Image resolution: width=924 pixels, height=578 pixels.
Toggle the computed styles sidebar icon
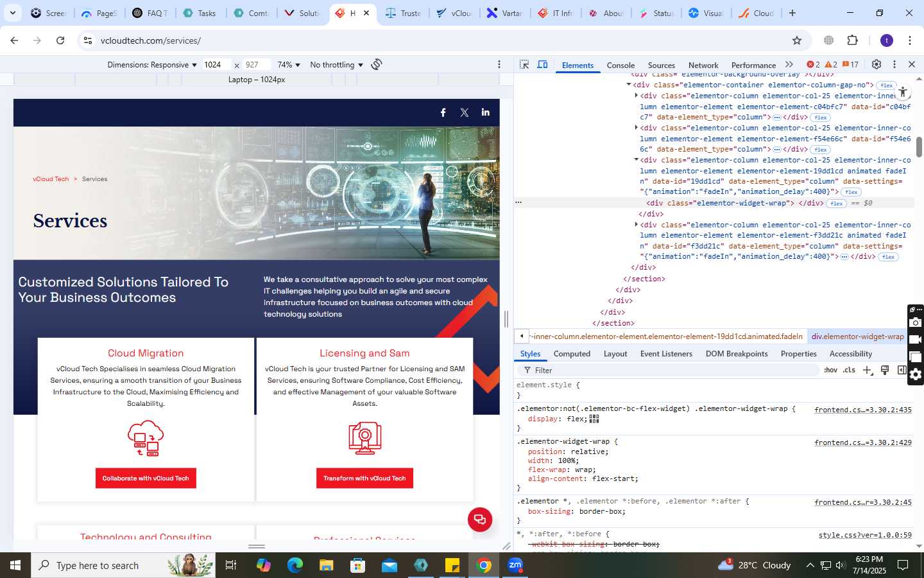point(902,370)
